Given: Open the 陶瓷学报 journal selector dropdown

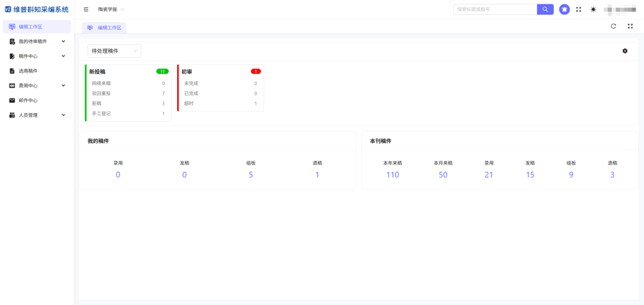Looking at the screenshot, I should (111, 9).
